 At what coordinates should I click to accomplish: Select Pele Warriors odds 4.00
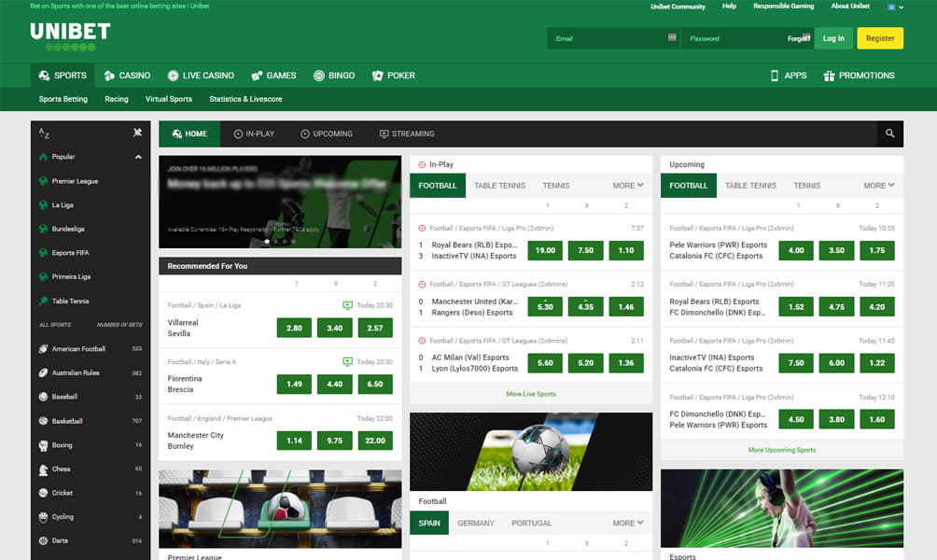[x=796, y=250]
